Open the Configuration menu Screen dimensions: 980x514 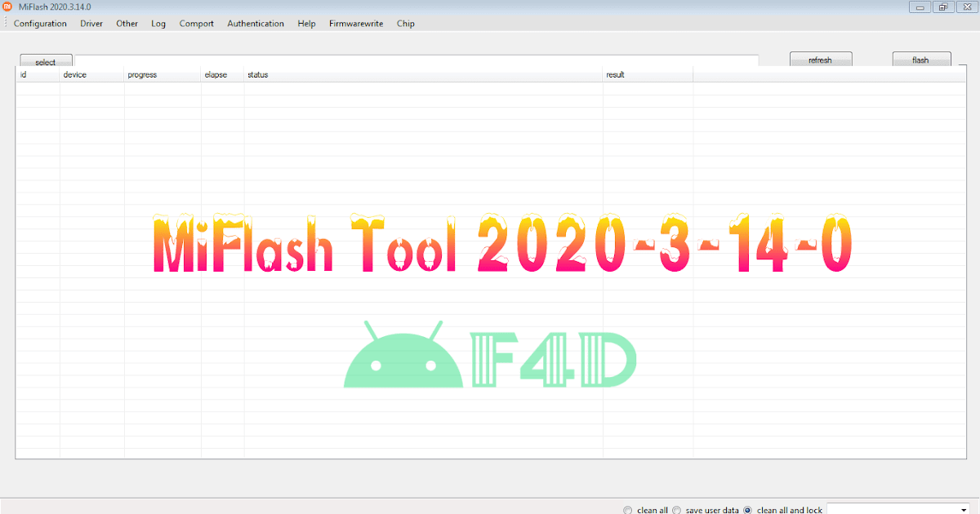[x=40, y=24]
